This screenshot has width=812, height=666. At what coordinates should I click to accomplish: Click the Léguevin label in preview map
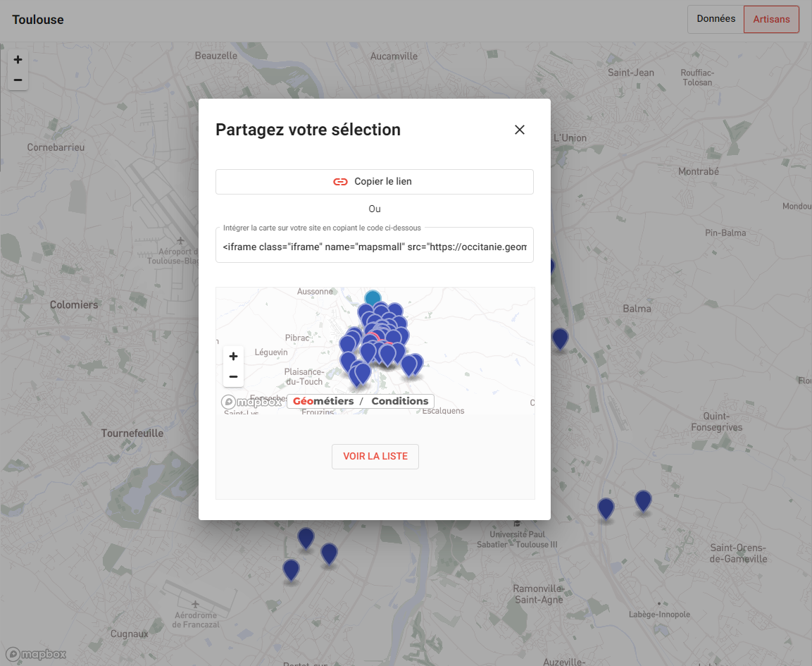[271, 352]
